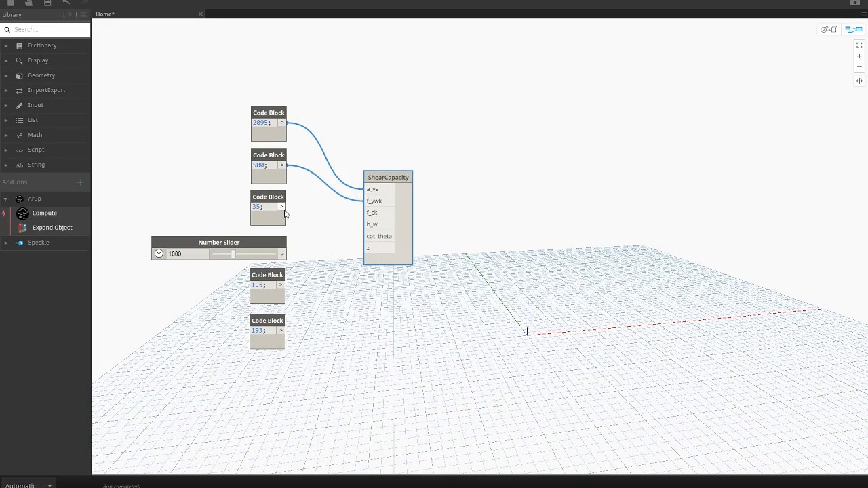The width and height of the screenshot is (868, 488).
Task: Click the f_ck input port
Action: pos(379,213)
